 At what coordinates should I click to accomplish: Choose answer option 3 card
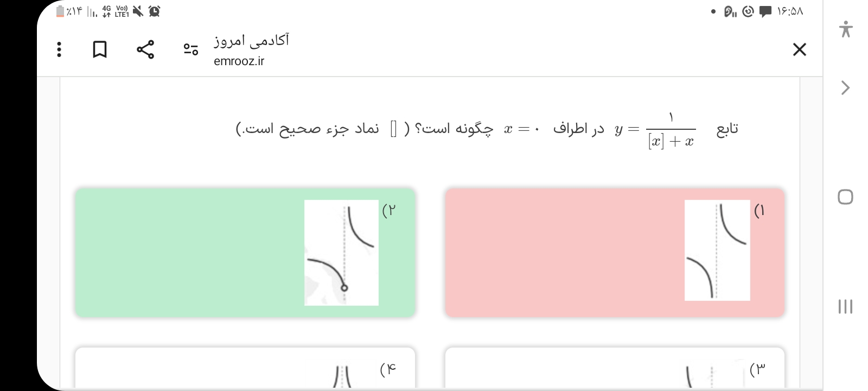click(x=614, y=369)
